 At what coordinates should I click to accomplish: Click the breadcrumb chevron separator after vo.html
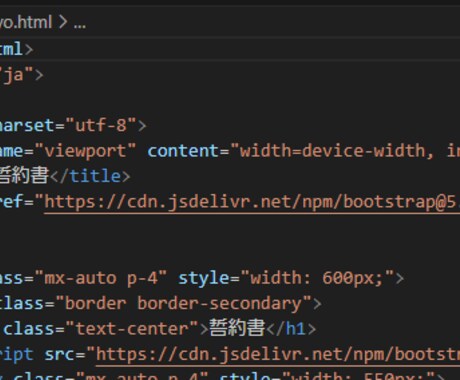[63, 23]
